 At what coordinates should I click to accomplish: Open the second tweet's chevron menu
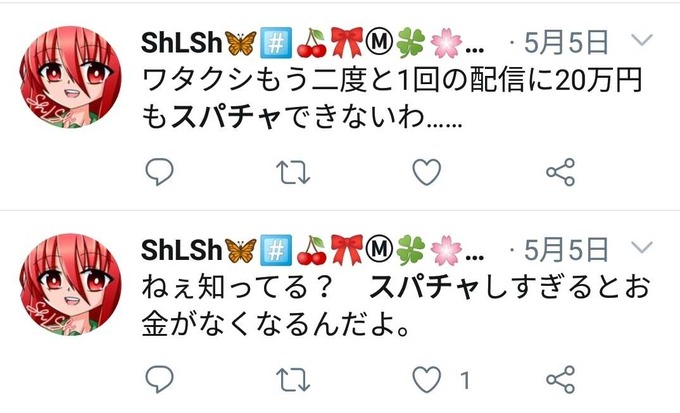(642, 247)
